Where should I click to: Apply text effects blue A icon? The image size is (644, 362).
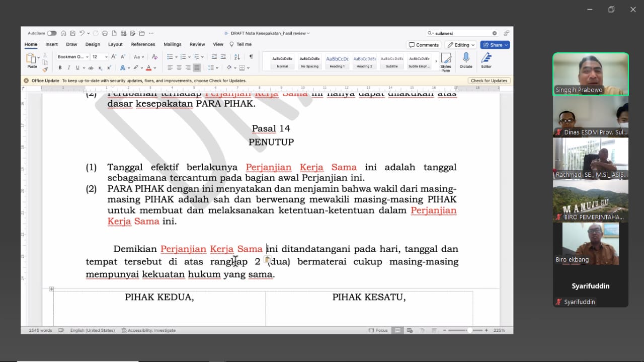tap(122, 67)
